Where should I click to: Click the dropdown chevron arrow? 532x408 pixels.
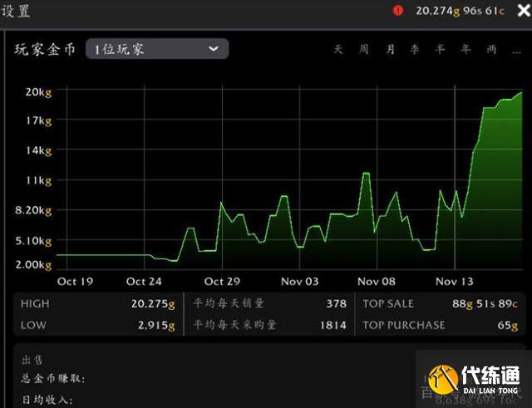pyautogui.click(x=214, y=49)
